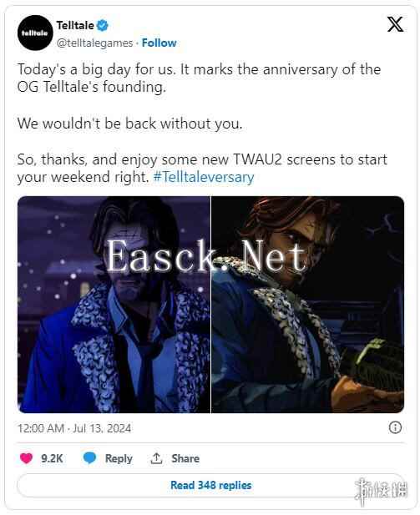This screenshot has height=515, width=420.
Task: Click the corner watermark logo
Action: click(382, 490)
